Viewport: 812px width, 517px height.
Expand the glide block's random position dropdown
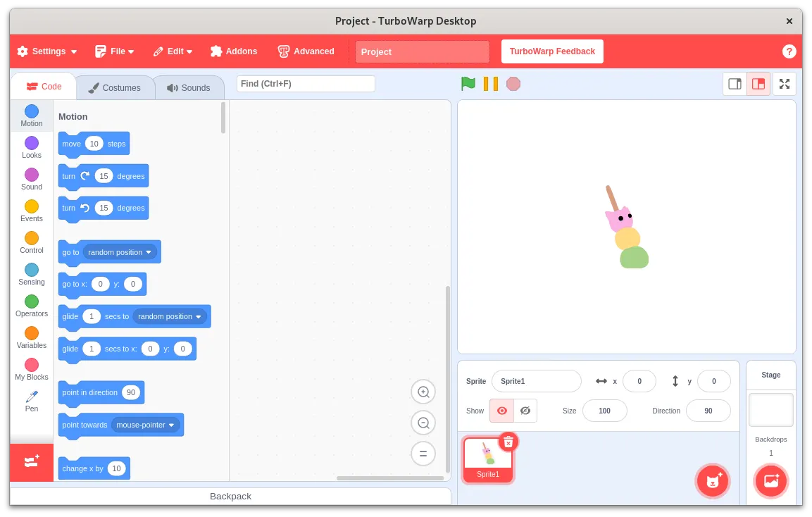(x=171, y=316)
